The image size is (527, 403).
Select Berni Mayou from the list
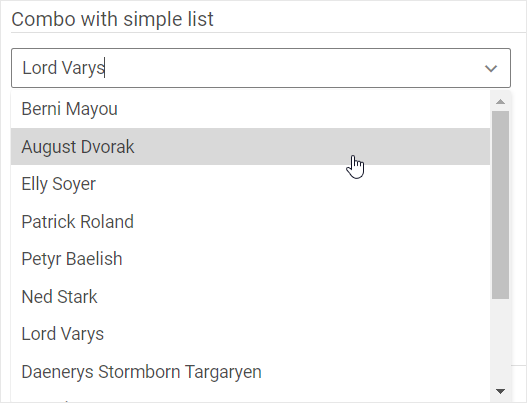pos(250,109)
